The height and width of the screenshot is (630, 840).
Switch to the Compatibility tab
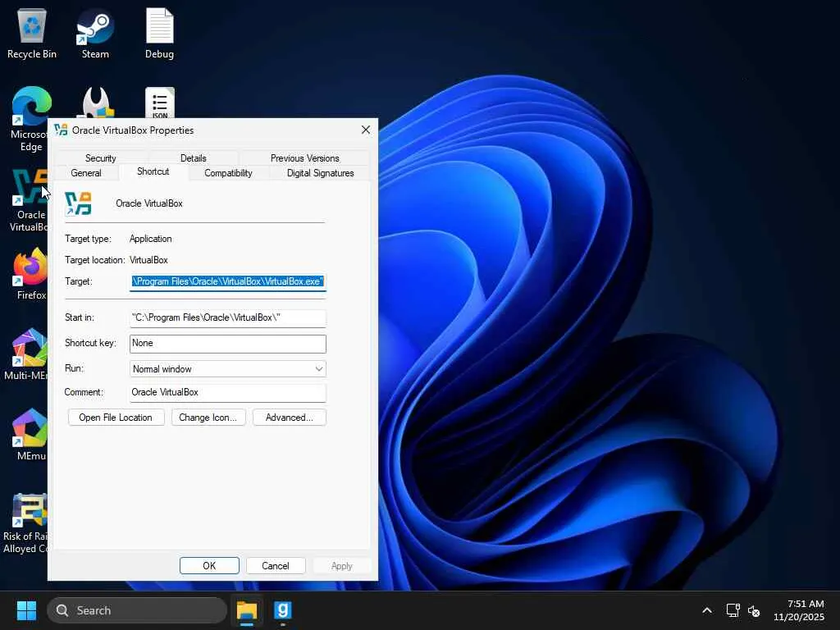point(228,173)
